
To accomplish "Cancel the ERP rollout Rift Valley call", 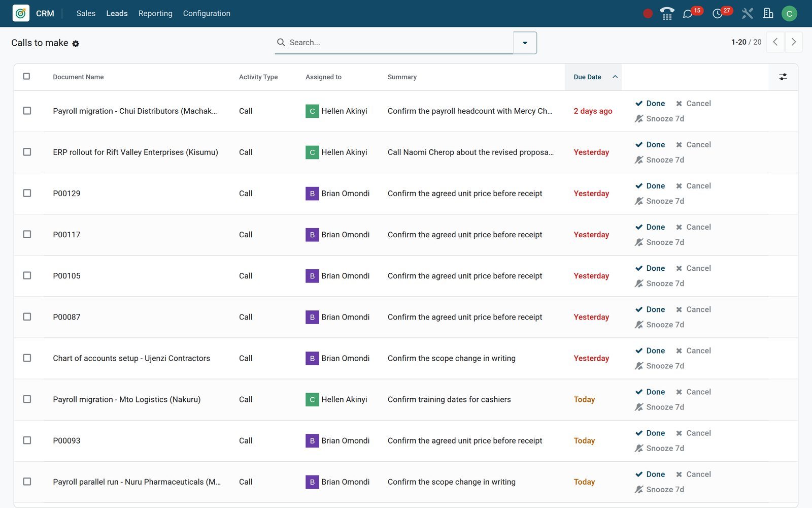I will pos(693,145).
